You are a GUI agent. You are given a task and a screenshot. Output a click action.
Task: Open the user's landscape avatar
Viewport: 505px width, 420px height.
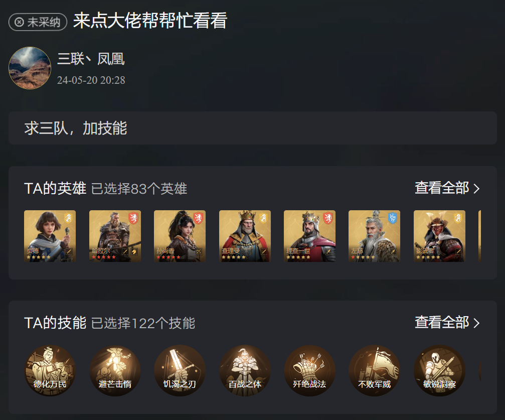[30, 68]
